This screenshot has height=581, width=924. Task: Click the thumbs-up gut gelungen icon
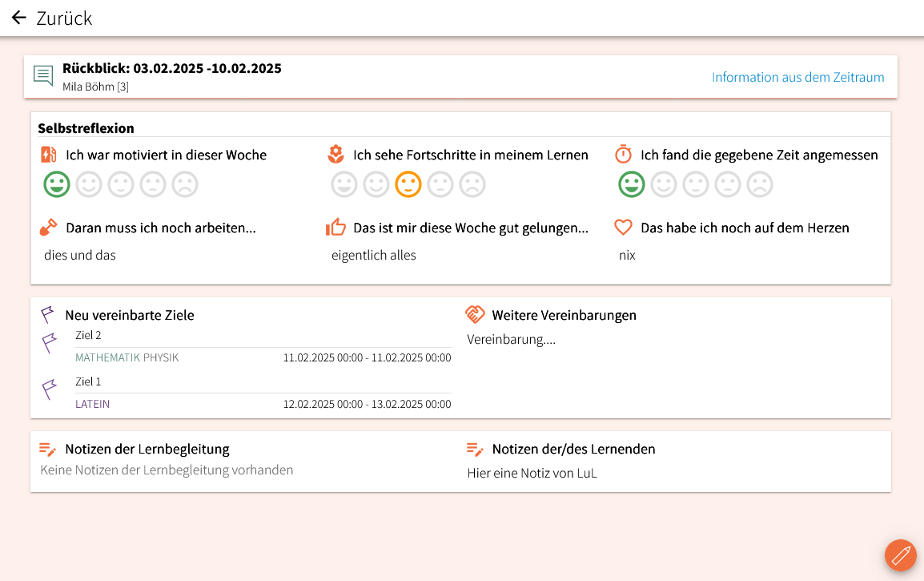point(336,227)
